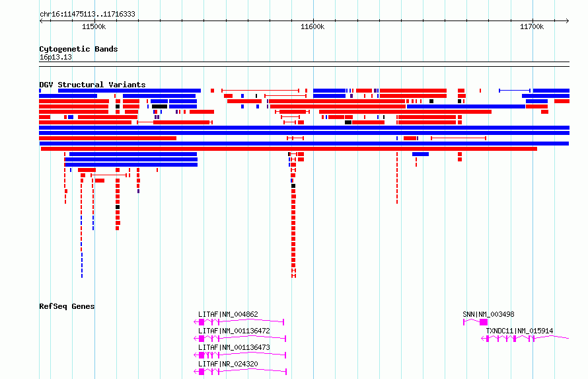Open the LITAF|NM_004862 transcript label
The width and height of the screenshot is (588, 379).
(228, 314)
